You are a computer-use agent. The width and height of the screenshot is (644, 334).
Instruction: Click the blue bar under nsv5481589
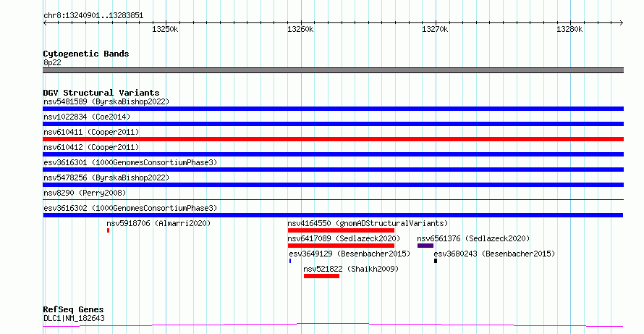[333, 109]
